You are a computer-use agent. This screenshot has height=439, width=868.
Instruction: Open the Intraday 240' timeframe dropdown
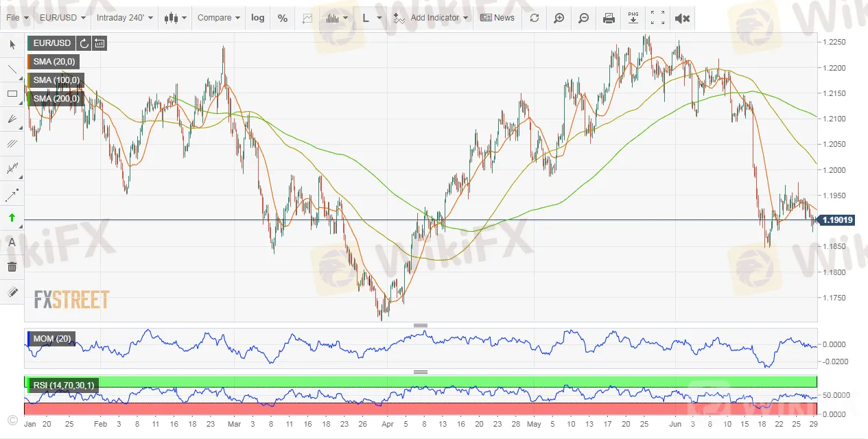coord(125,18)
